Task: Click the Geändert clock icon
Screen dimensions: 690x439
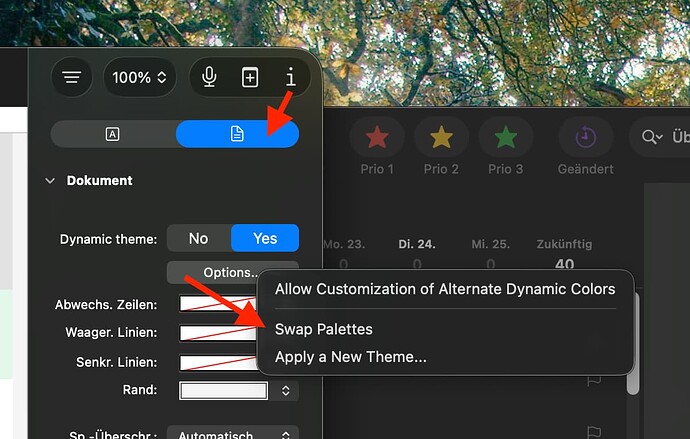Action: pyautogui.click(x=585, y=138)
